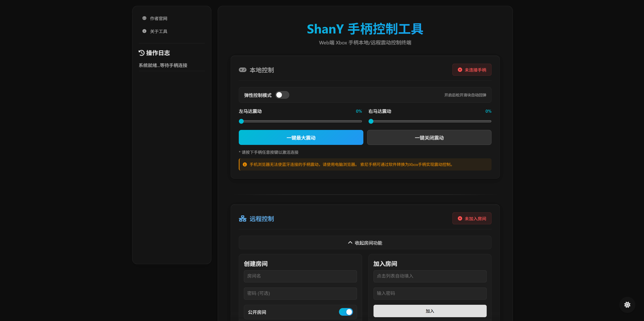644x321 pixels.
Task: Collapse the 收起房间功能 section
Action: (x=365, y=243)
